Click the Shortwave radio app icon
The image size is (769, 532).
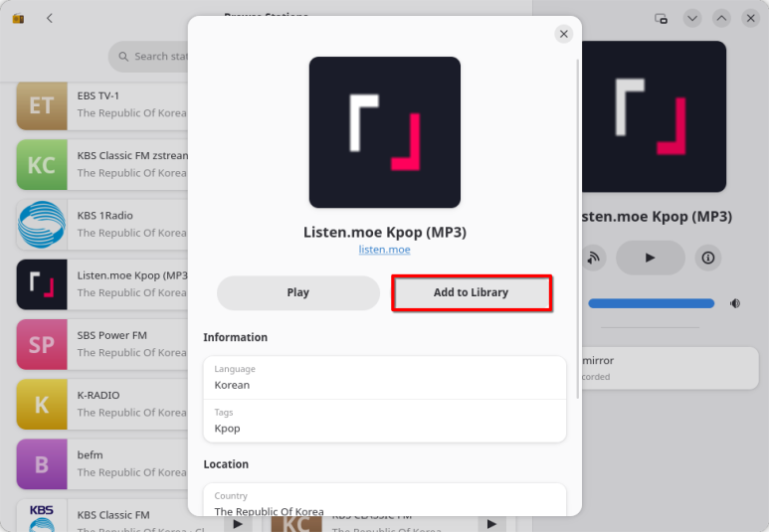point(18,19)
